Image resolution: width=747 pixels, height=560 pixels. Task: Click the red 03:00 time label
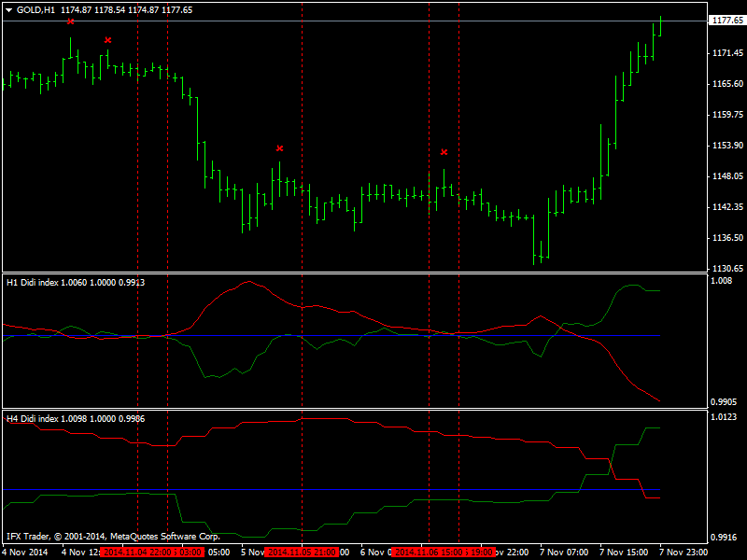click(x=190, y=553)
